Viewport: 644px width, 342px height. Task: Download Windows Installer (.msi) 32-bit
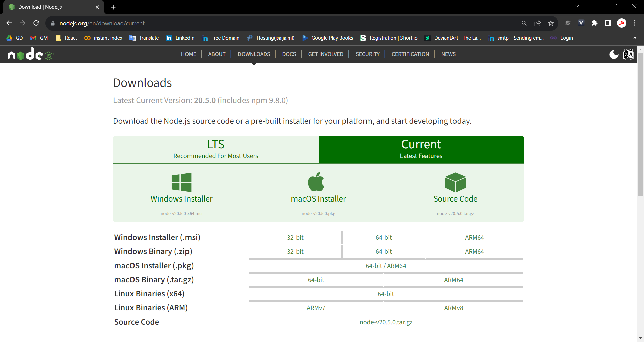tap(295, 238)
